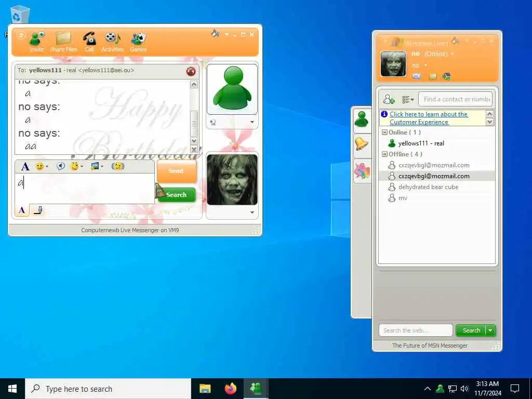
Task: Click the message typing box
Action: (x=85, y=188)
